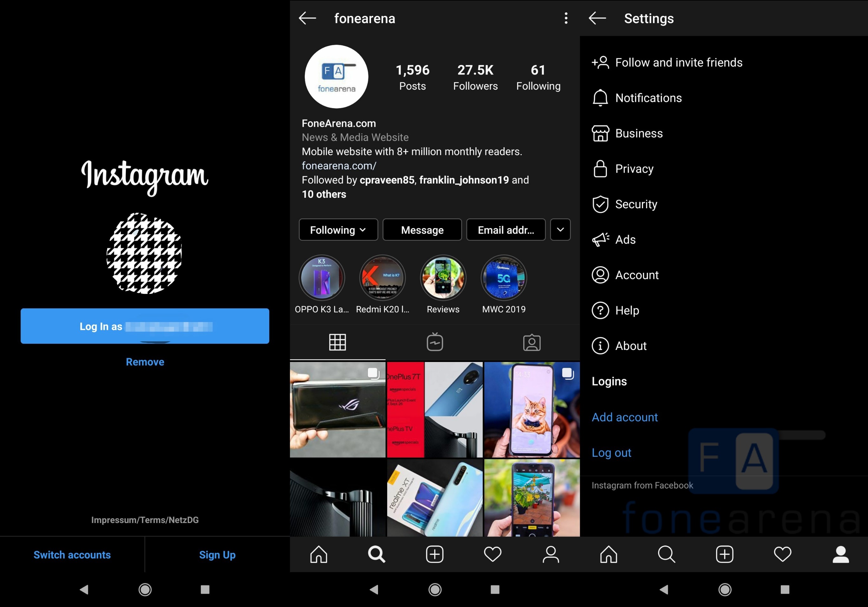
Task: Open the search/explore icon
Action: [377, 555]
